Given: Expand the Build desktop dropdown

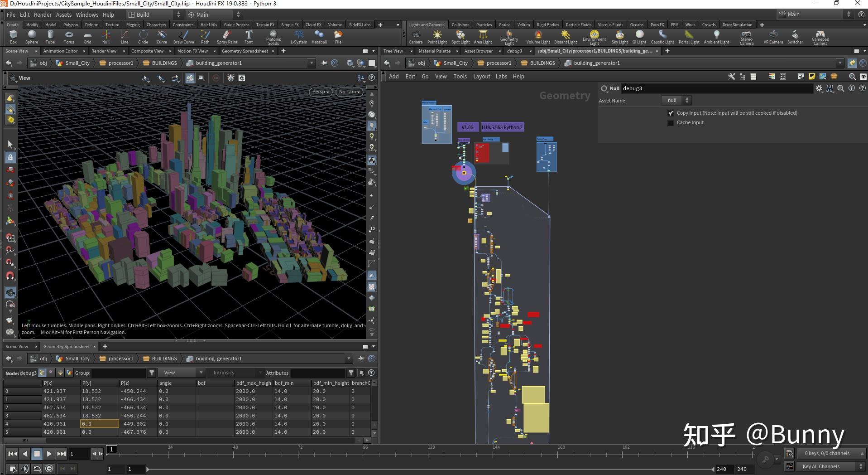Looking at the screenshot, I should [x=154, y=15].
